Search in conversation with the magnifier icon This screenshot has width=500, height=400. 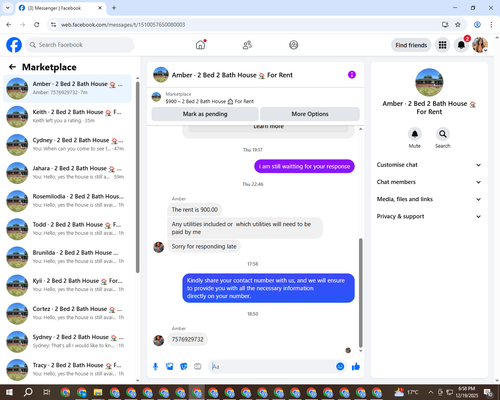click(x=442, y=134)
